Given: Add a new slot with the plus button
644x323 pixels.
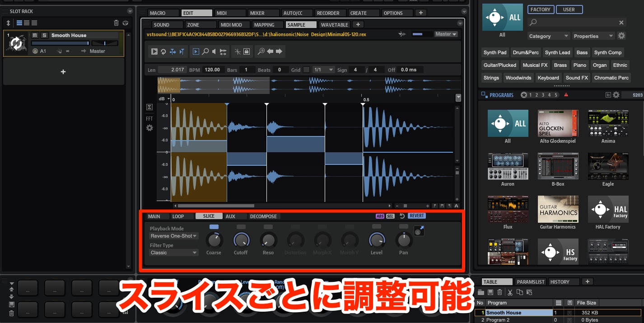Looking at the screenshot, I should (63, 72).
